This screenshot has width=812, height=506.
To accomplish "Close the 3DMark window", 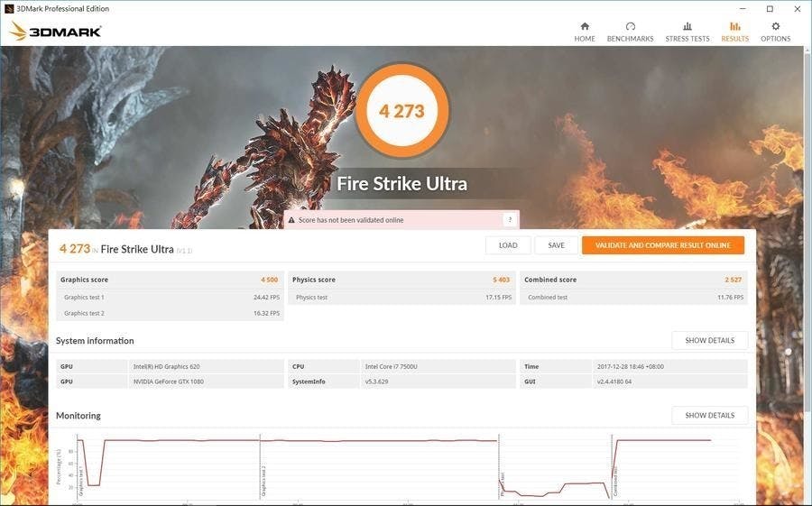I will (798, 9).
